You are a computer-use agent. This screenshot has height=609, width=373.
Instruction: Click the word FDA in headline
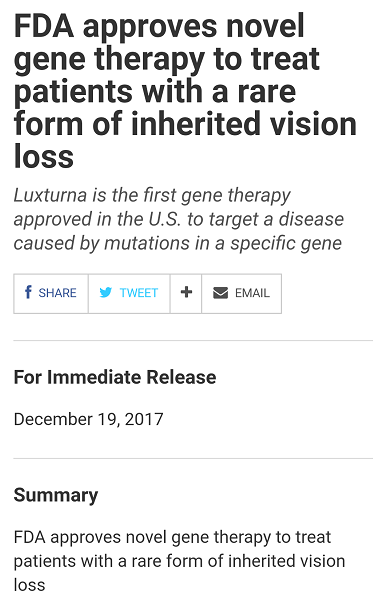44,26
